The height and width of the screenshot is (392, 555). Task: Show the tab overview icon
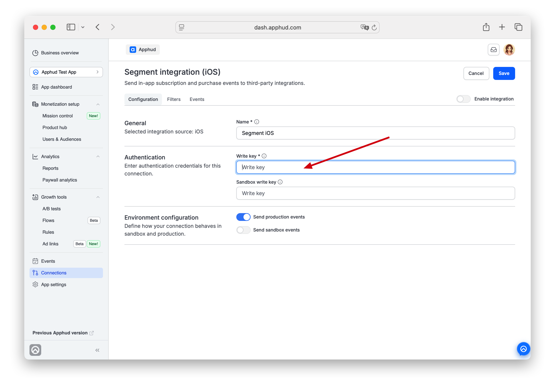click(518, 27)
